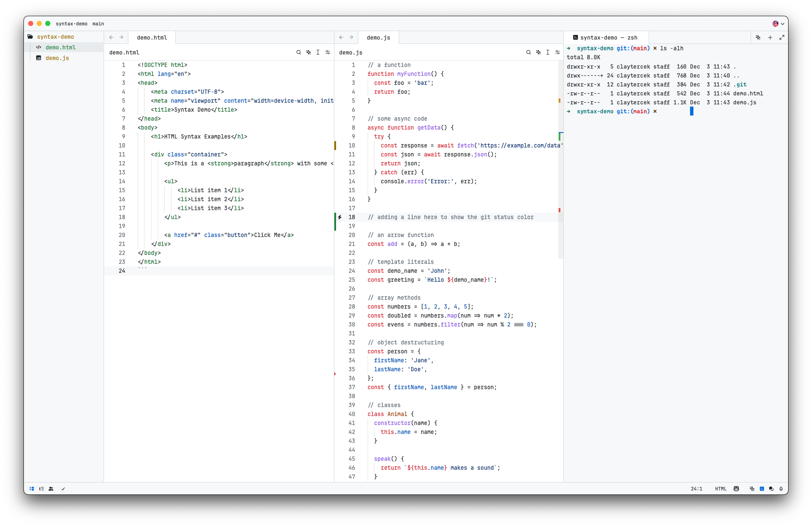Click 'ls -alh' command in terminal

[x=672, y=48]
